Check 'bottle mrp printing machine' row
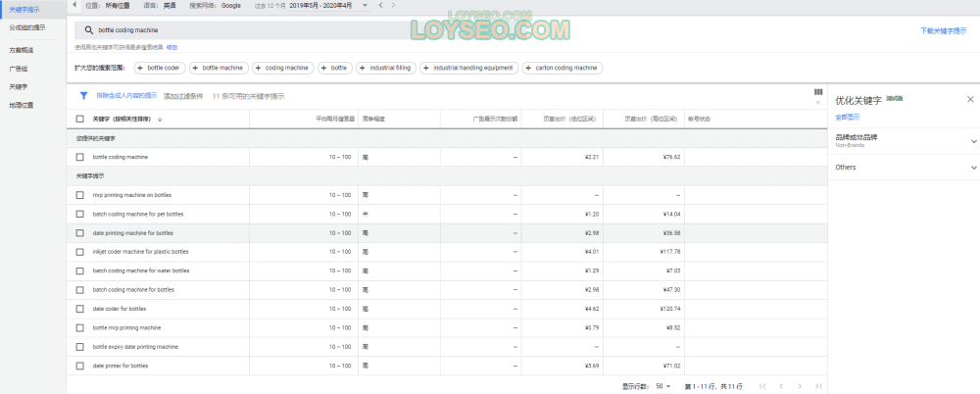Image resolution: width=980 pixels, height=394 pixels. point(80,327)
